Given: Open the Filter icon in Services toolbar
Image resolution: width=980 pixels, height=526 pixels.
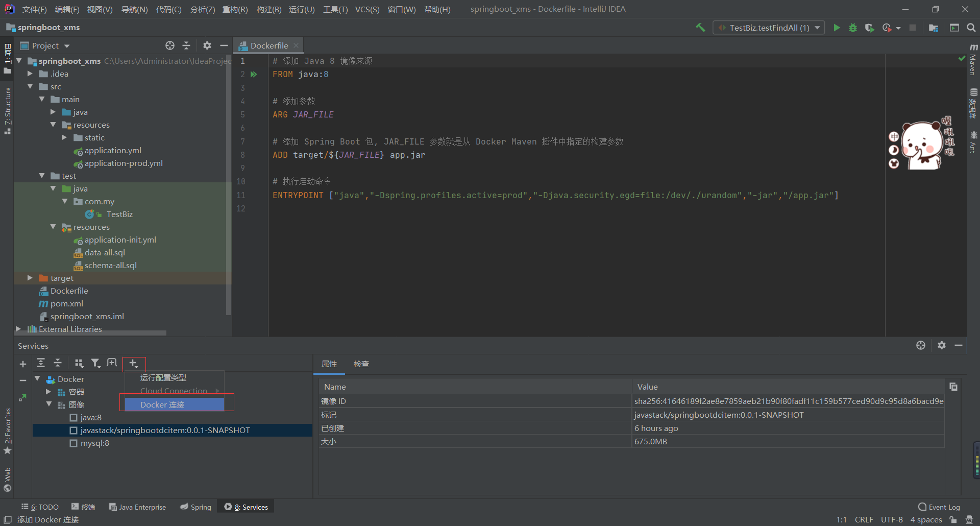Looking at the screenshot, I should (95, 363).
